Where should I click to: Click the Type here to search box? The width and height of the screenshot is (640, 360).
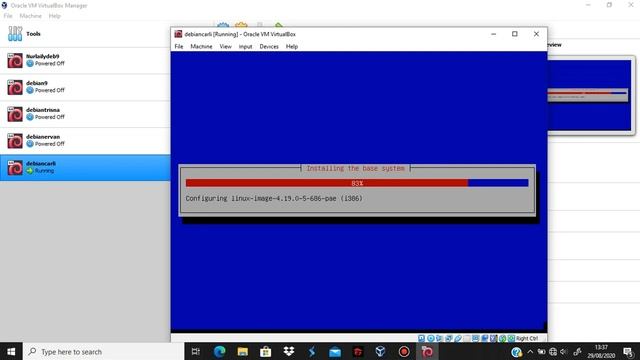coord(104,351)
